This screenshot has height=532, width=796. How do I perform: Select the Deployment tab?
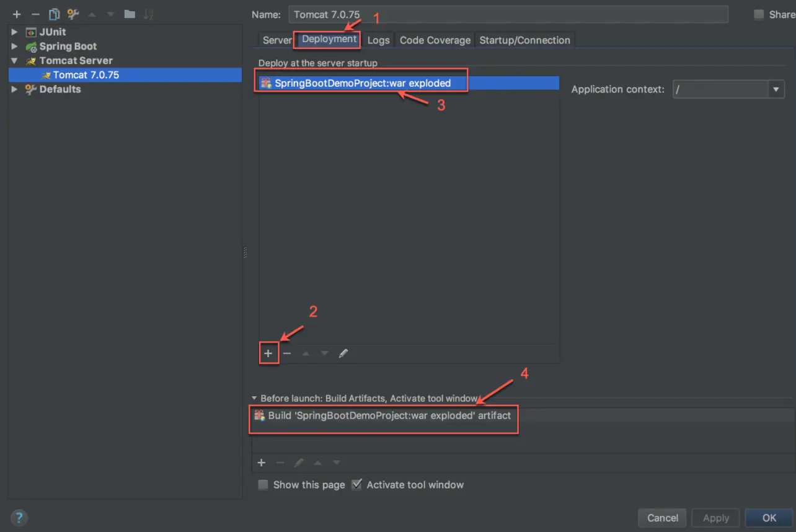tap(329, 39)
